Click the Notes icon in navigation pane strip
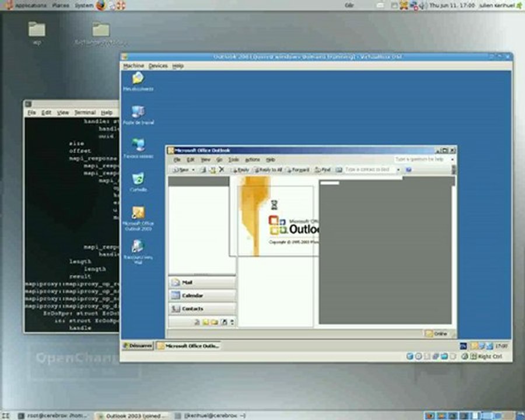This screenshot has width=525, height=420. pyautogui.click(x=205, y=322)
